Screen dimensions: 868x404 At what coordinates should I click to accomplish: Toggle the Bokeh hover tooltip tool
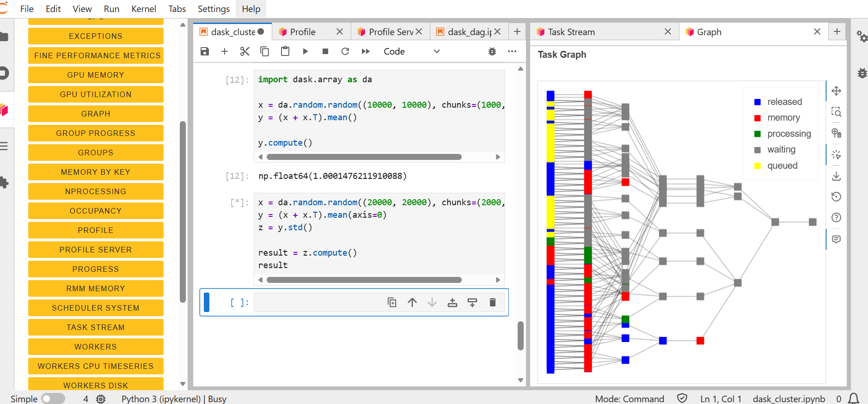click(836, 239)
